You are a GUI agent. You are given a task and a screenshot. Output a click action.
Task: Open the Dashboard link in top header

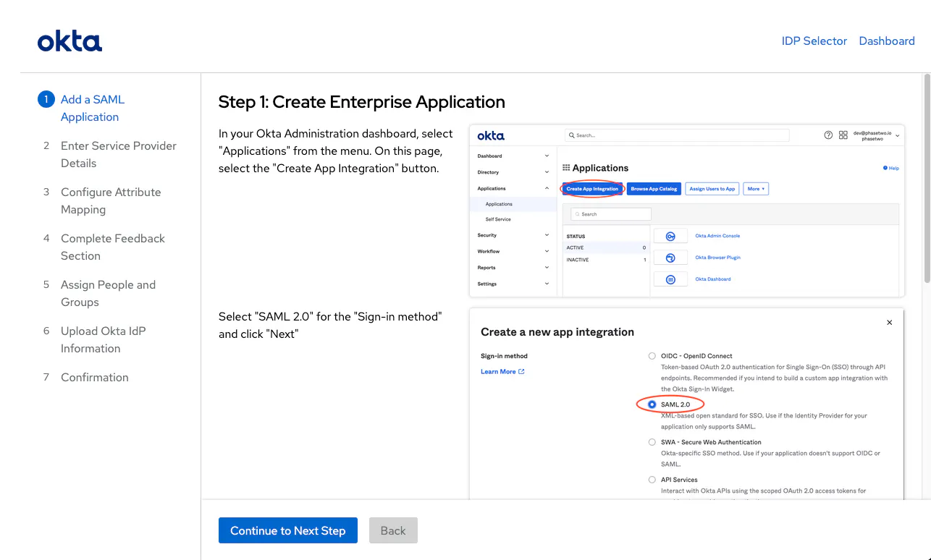[887, 41]
